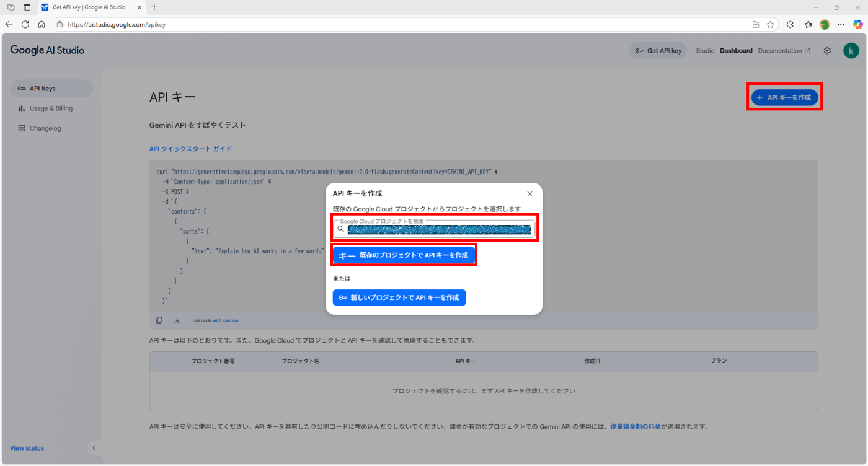Click the browser Back arrow

9,24
